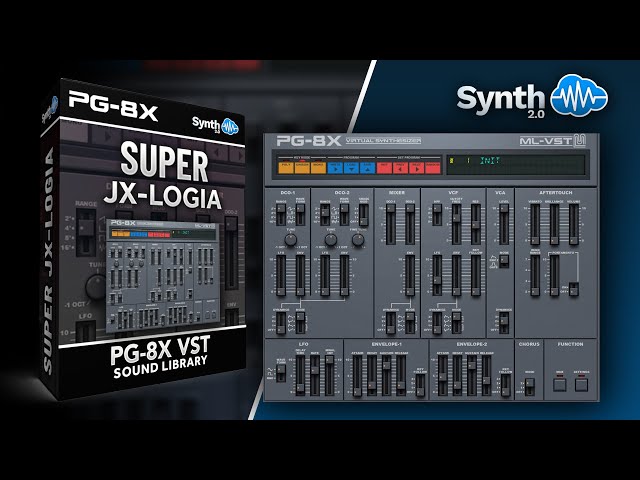
Task: Click the VCF ENV slider
Action: tap(456, 275)
